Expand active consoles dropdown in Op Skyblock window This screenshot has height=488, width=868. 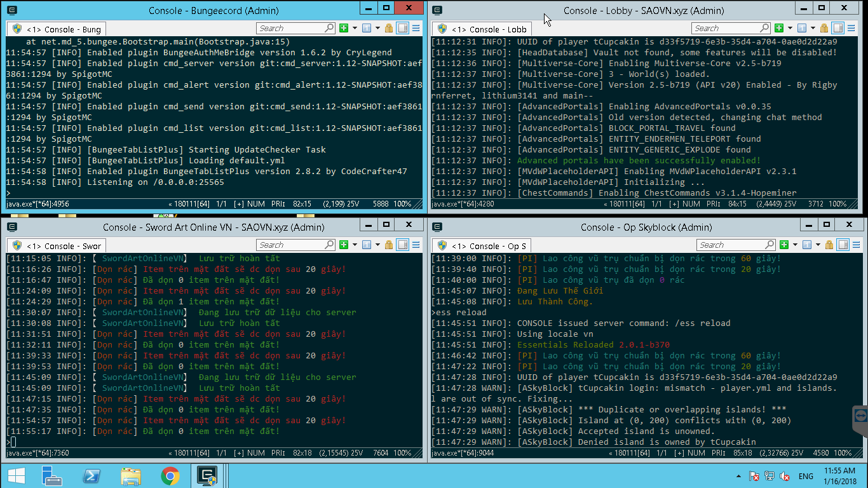[818, 245]
